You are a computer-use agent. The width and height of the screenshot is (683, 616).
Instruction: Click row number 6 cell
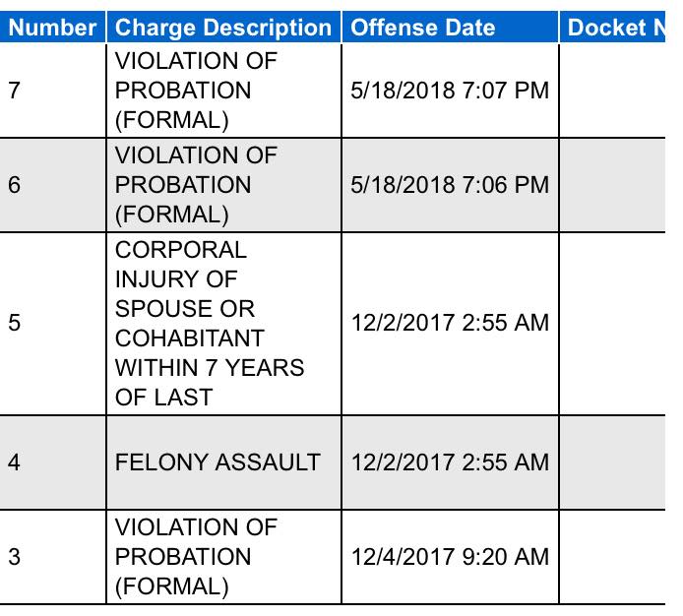(14, 185)
